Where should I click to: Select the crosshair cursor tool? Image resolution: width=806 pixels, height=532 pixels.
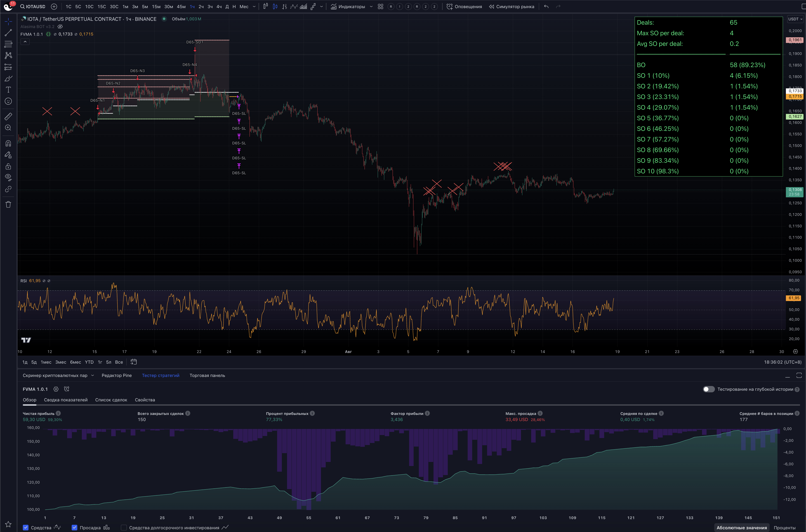(9, 21)
